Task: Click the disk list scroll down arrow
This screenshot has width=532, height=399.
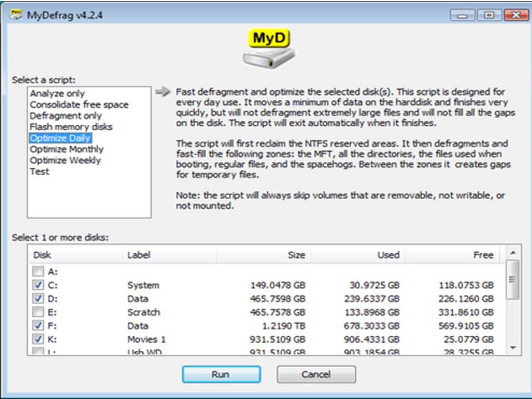Action: point(513,348)
